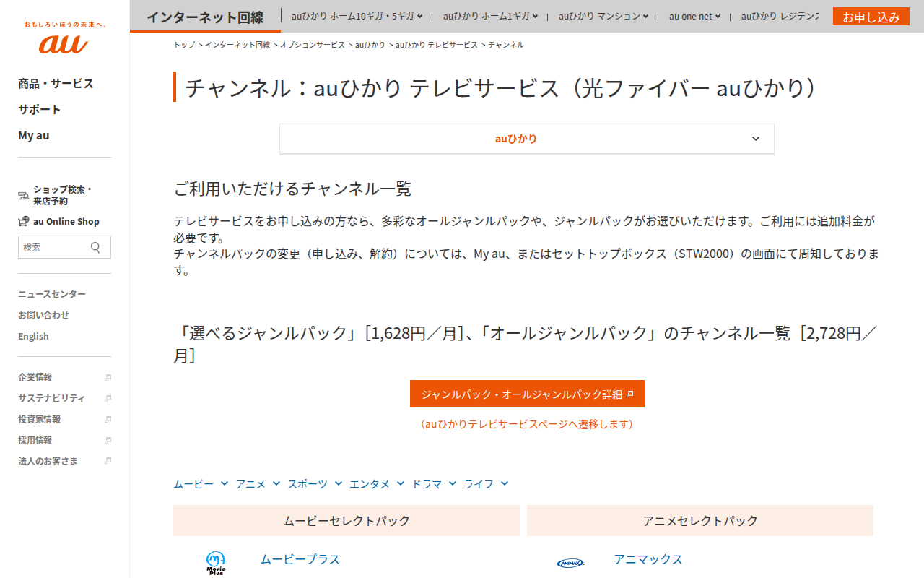Click the Movie Plus channel logo

tap(216, 563)
